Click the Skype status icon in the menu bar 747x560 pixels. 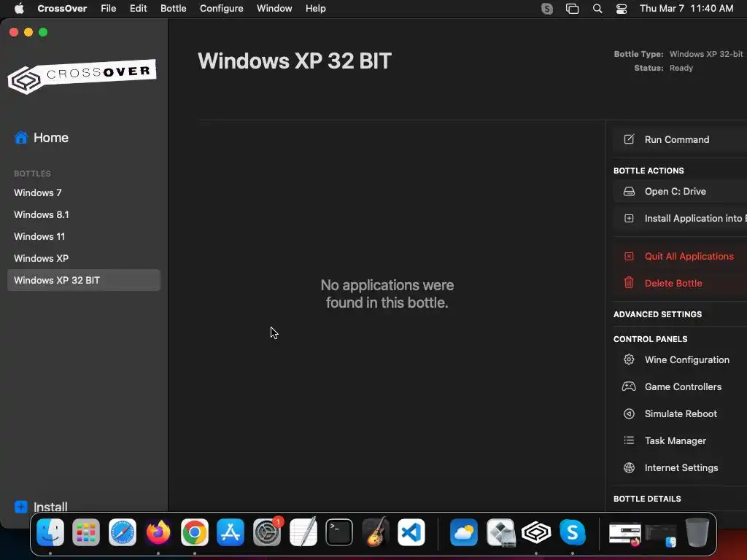[x=547, y=9]
